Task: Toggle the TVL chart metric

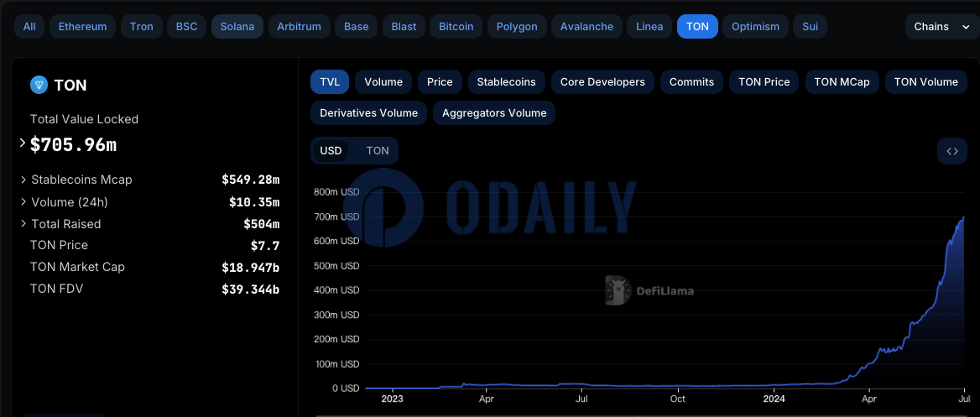Action: (330, 82)
